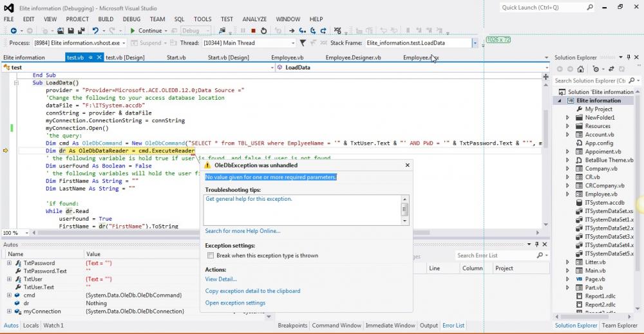The image size is (644, 334).
Task: Click Sync with Active Document icon
Action: coord(612,69)
